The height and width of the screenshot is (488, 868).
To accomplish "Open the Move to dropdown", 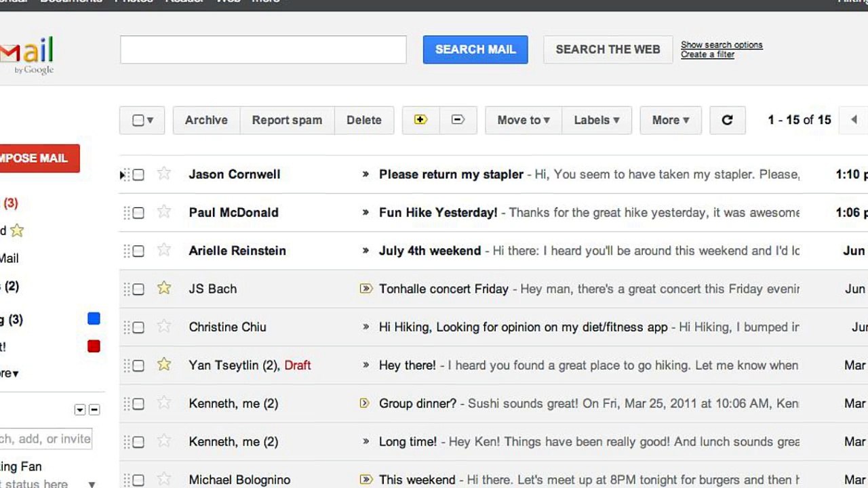I will pyautogui.click(x=524, y=120).
